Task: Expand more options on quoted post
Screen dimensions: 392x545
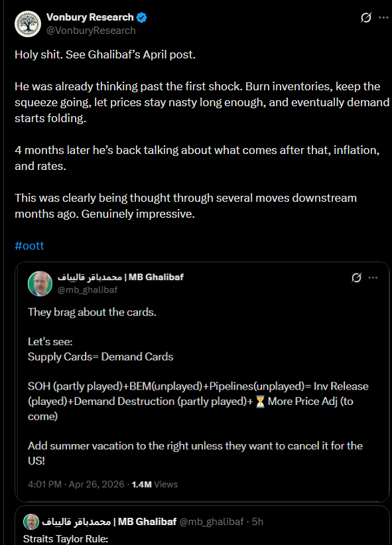Action: 373,277
